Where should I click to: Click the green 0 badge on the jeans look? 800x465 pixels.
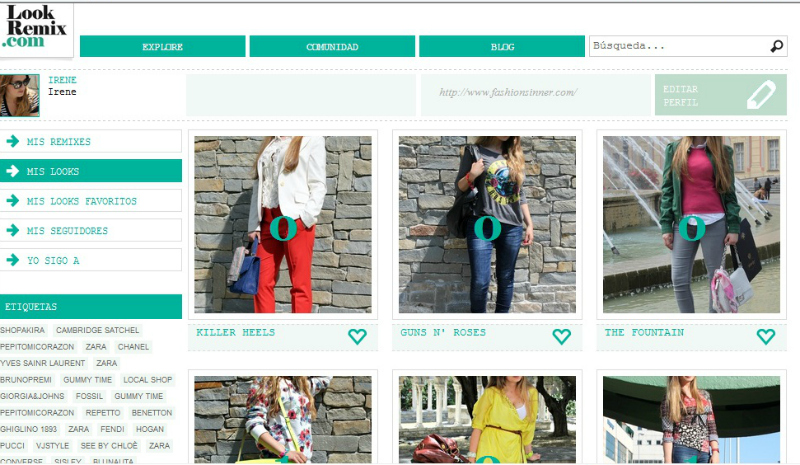[487, 228]
